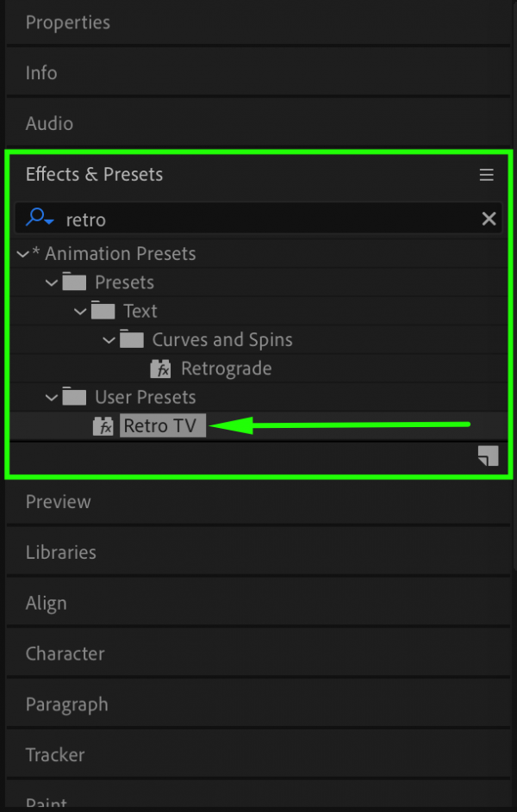517x812 pixels.
Task: Collapse the Presets folder
Action: click(51, 282)
